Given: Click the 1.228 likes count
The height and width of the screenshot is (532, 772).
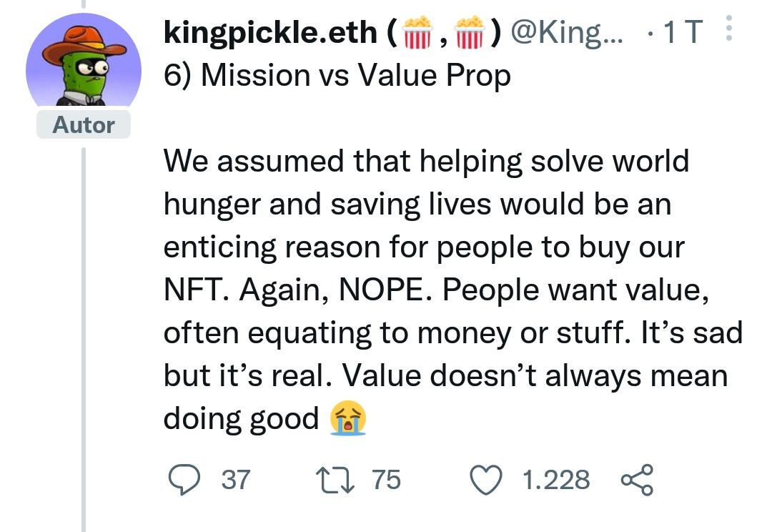Looking at the screenshot, I should pyautogui.click(x=556, y=480).
